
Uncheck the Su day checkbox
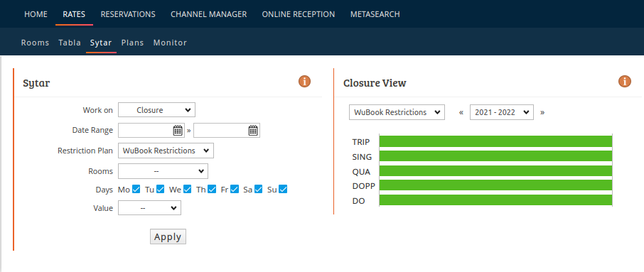coord(283,189)
